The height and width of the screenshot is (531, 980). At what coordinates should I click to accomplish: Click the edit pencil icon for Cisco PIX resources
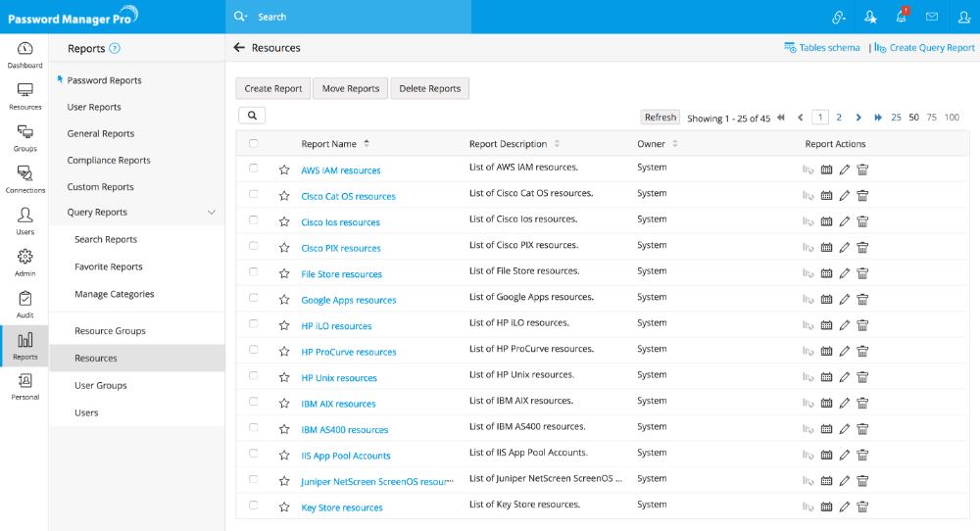(x=845, y=248)
